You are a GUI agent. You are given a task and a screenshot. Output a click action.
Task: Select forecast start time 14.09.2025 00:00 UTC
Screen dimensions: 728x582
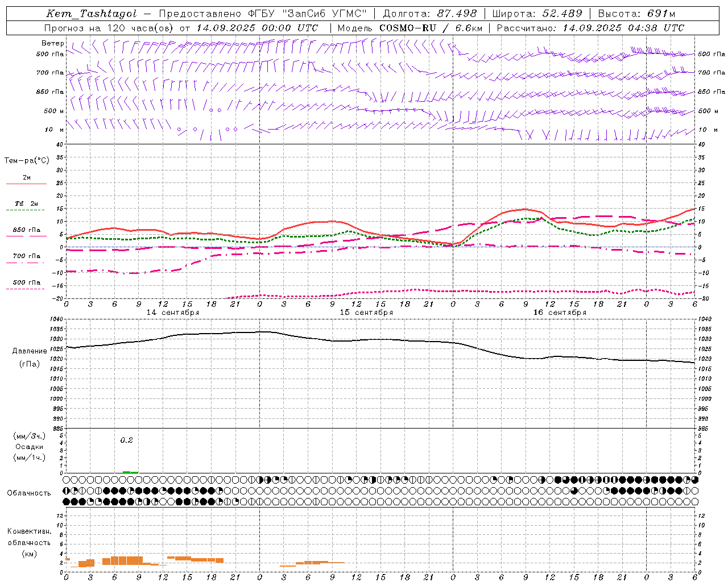click(x=257, y=28)
